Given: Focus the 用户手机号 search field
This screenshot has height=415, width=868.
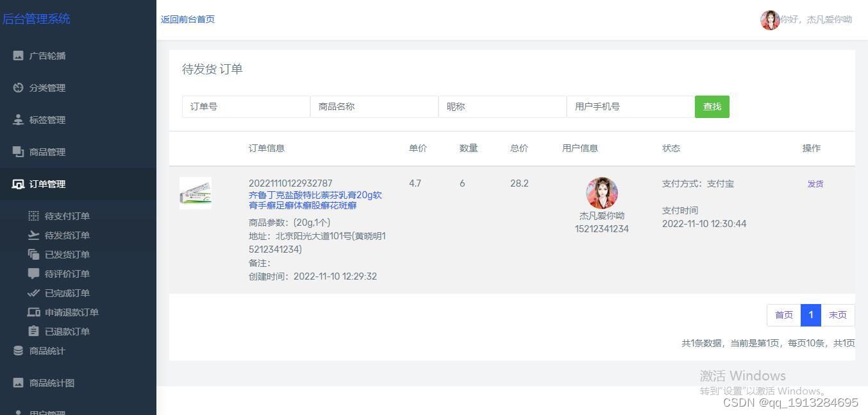Looking at the screenshot, I should pyautogui.click(x=631, y=106).
